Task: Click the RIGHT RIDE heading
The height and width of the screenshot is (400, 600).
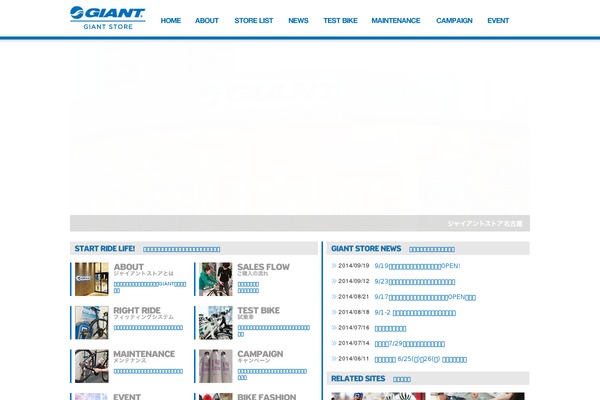Action: (137, 310)
